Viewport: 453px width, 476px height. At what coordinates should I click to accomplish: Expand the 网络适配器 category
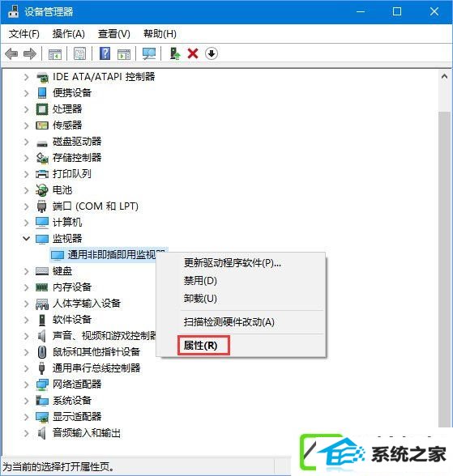[x=27, y=385]
